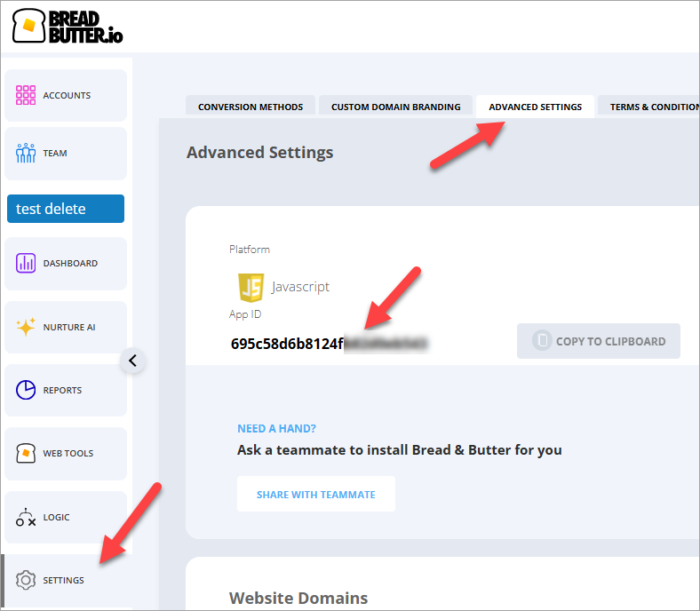700x611 pixels.
Task: Open Accounts via its grid icon
Action: click(26, 96)
